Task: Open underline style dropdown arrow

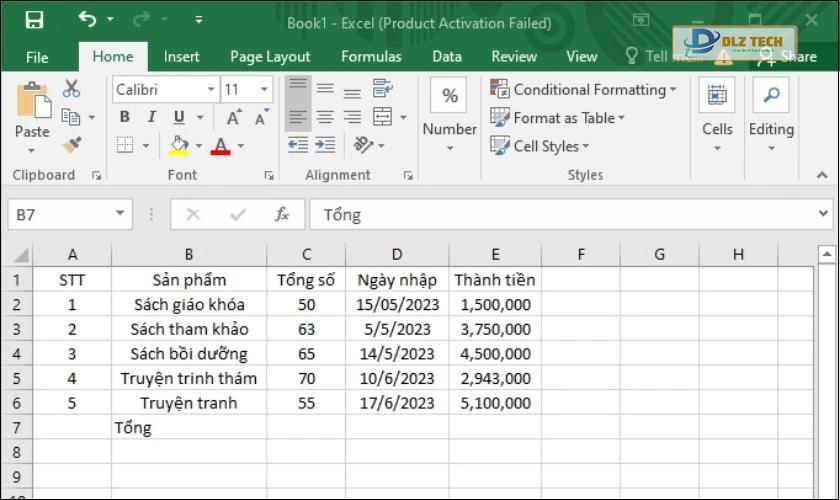Action: [200, 117]
